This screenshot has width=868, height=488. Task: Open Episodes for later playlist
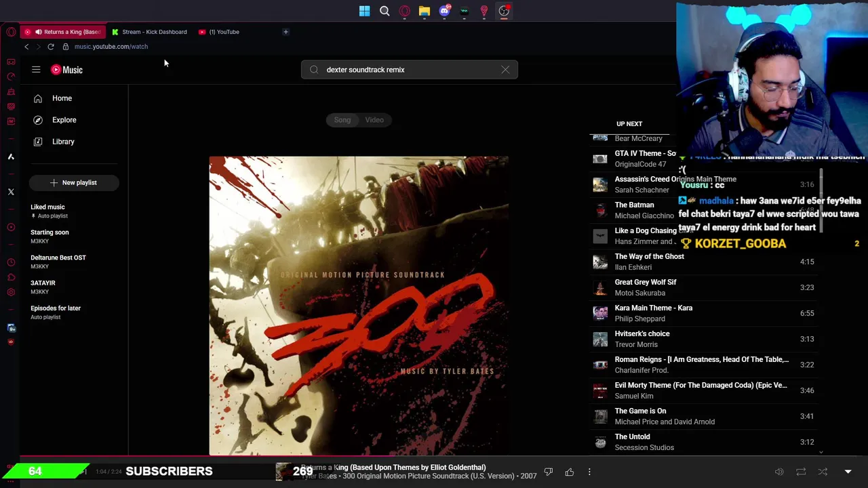pyautogui.click(x=74, y=312)
